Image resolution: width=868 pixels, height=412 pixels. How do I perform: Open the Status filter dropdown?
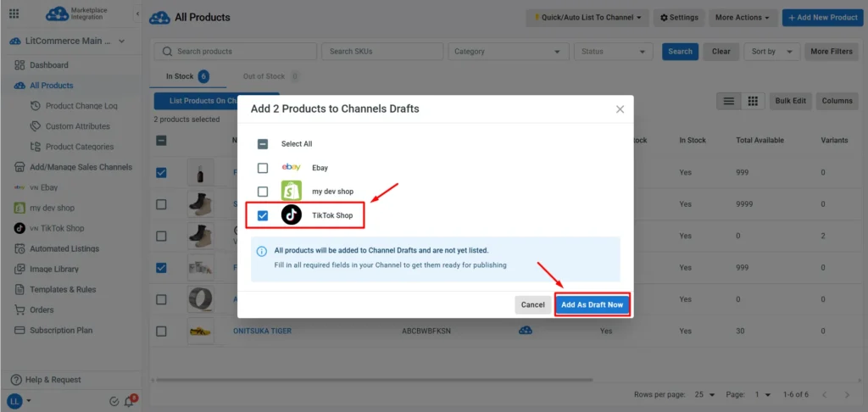[614, 52]
